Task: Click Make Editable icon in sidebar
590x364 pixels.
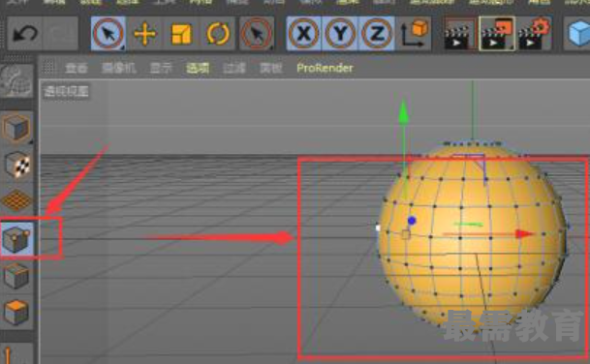Action: tap(16, 81)
